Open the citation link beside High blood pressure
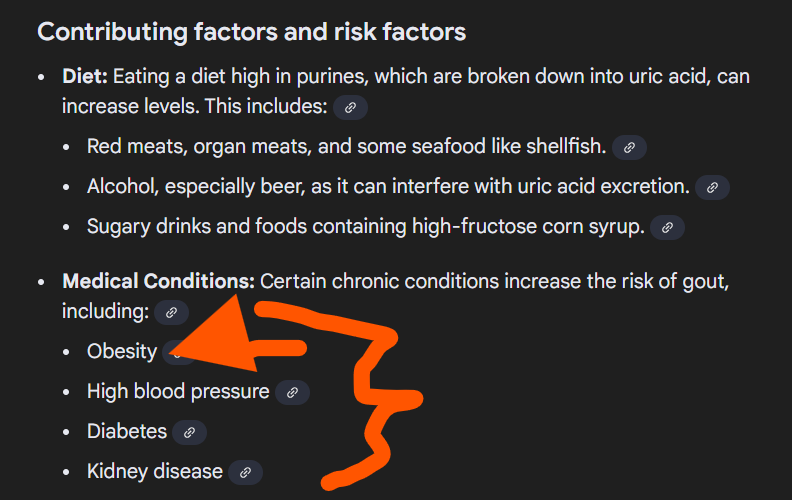792x500 pixels. tap(292, 393)
